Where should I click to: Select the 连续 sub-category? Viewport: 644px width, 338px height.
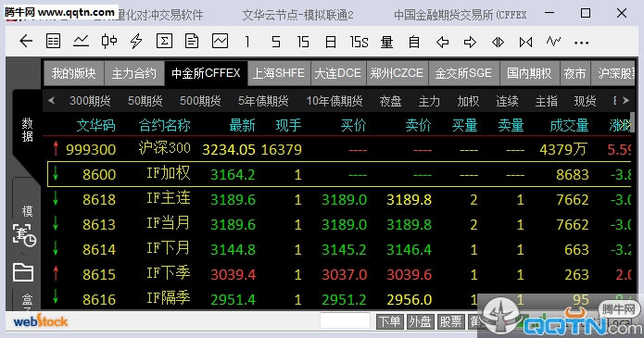[x=507, y=101]
